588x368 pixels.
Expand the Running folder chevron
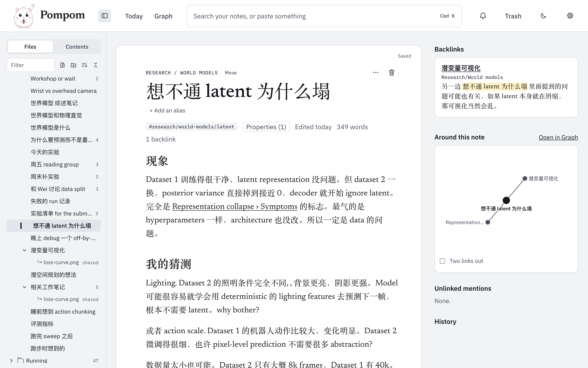(11, 360)
